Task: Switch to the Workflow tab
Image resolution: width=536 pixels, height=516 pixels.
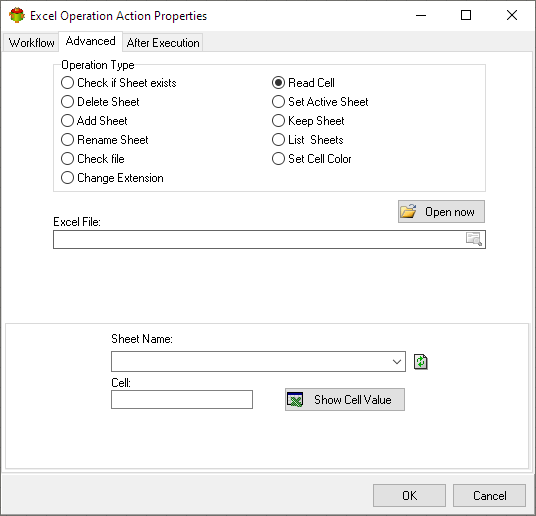Action: pyautogui.click(x=31, y=43)
